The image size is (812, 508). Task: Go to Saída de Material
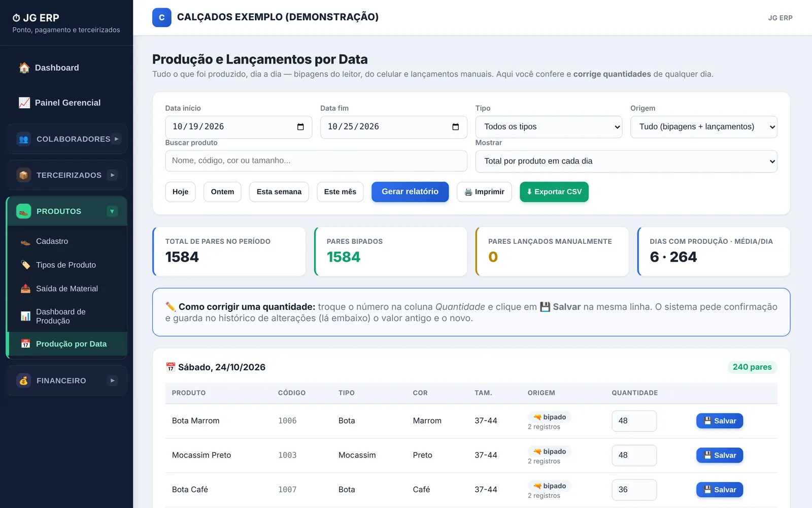[67, 289]
